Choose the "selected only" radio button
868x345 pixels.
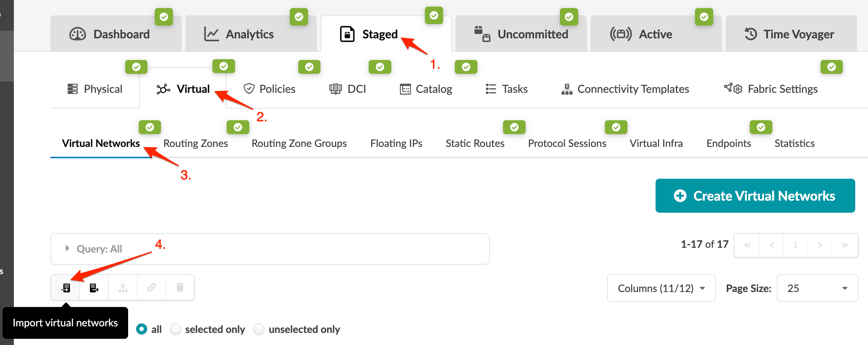click(x=176, y=329)
